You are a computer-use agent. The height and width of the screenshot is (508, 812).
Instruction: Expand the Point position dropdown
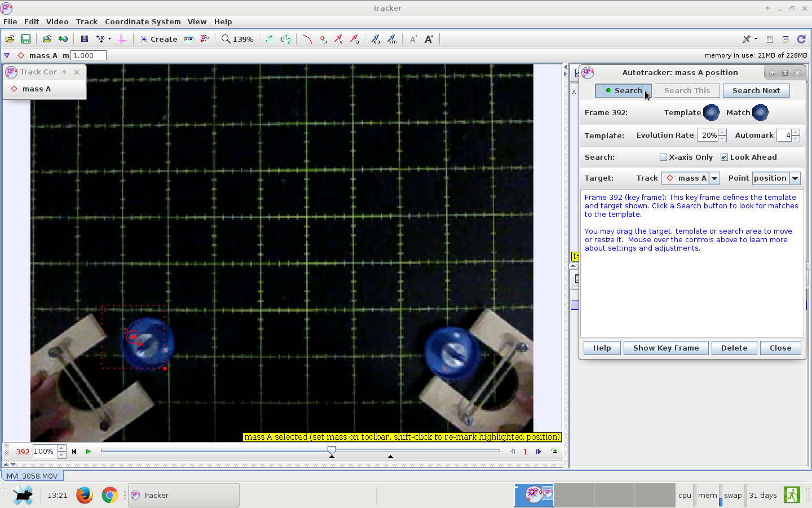pos(795,178)
